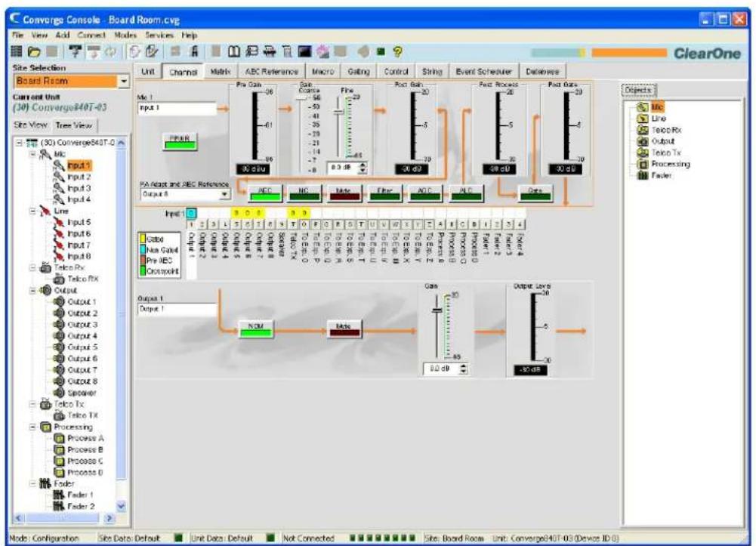This screenshot has width=756, height=546.
Task: Select the Telco Tx object in Objects panel
Action: click(659, 153)
